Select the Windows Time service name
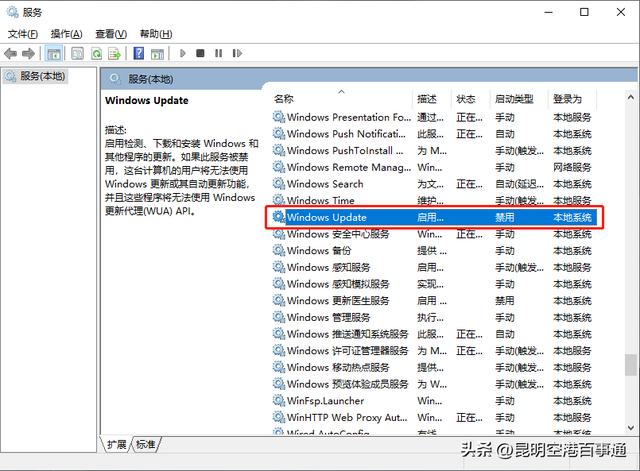Image resolution: width=640 pixels, height=471 pixels. [321, 200]
